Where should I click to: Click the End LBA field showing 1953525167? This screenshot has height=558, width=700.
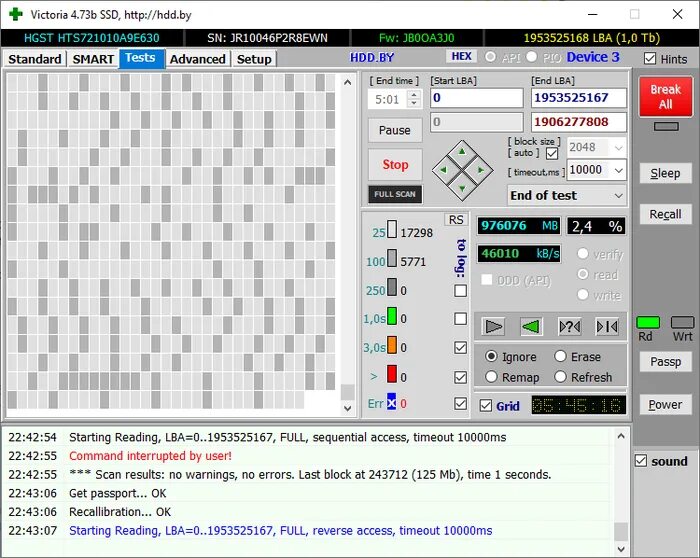click(579, 98)
